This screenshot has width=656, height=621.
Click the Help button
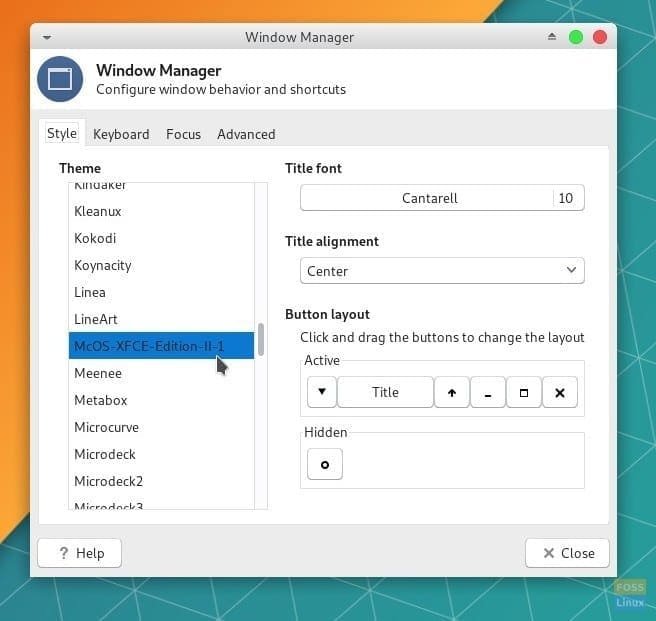click(79, 553)
